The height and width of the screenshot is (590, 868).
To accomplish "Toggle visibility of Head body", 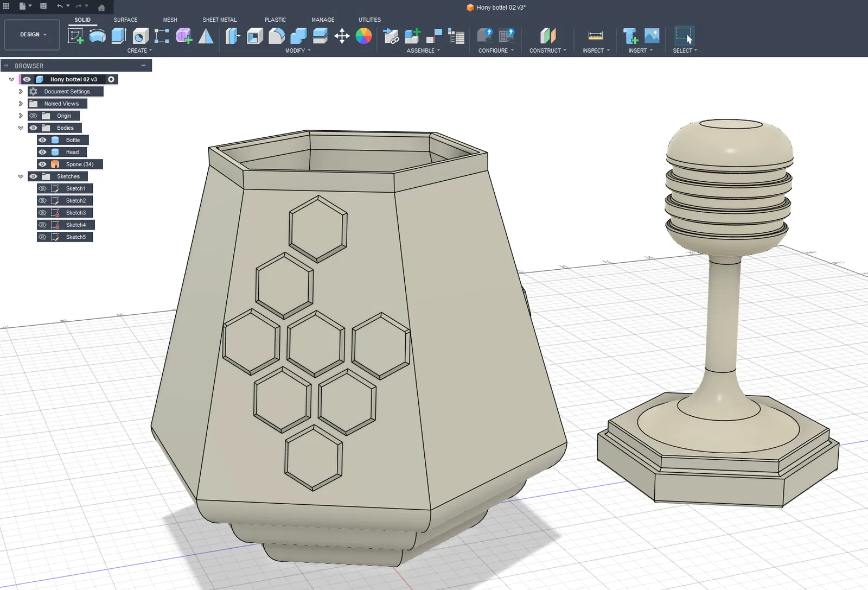I will click(x=42, y=152).
